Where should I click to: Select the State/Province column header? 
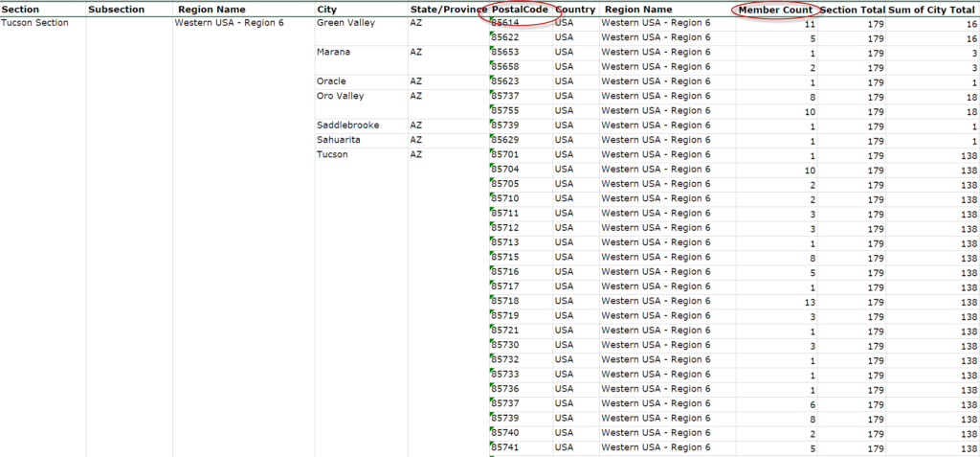tap(448, 10)
